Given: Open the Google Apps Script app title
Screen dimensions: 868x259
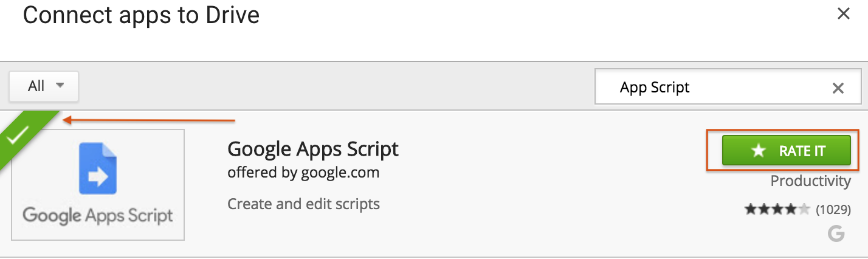Looking at the screenshot, I should point(313,149).
